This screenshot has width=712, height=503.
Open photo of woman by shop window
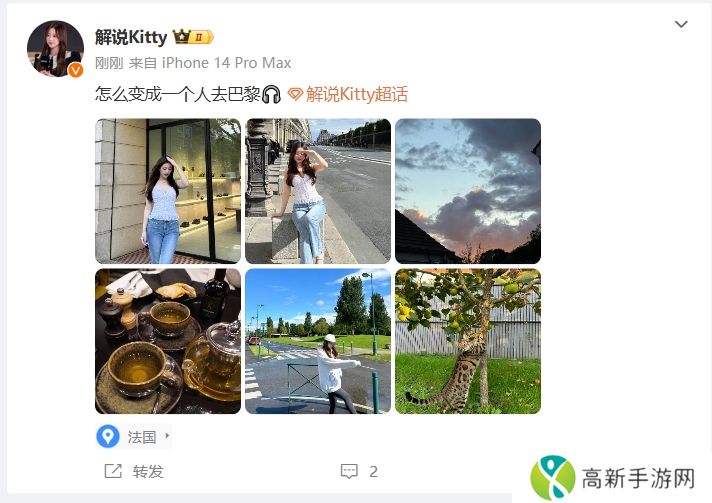click(x=168, y=191)
